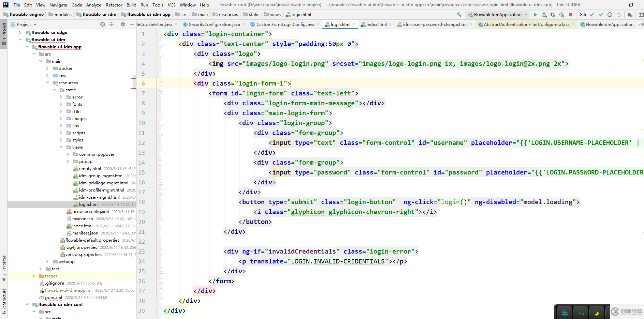Open the Refactor menu
Image resolution: width=644 pixels, height=319 pixels.
click(x=114, y=5)
